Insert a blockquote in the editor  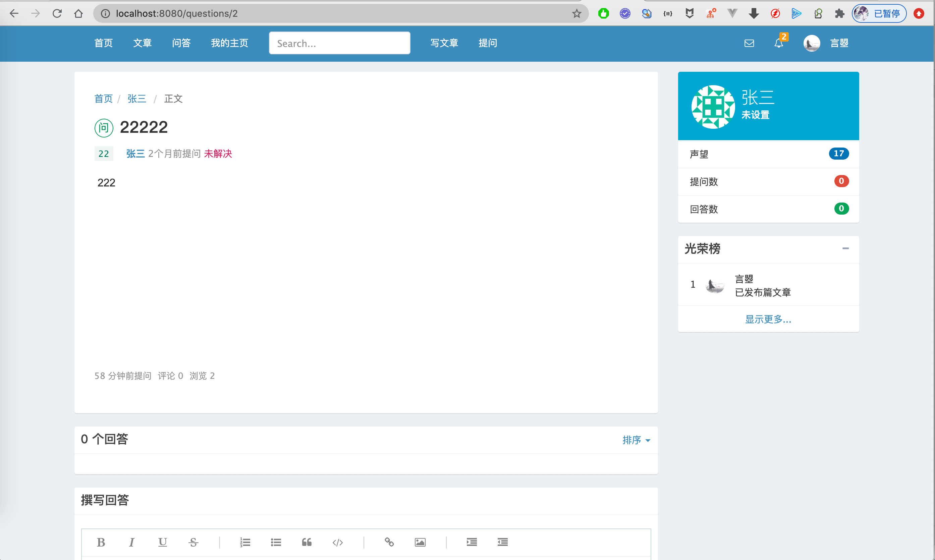click(307, 542)
